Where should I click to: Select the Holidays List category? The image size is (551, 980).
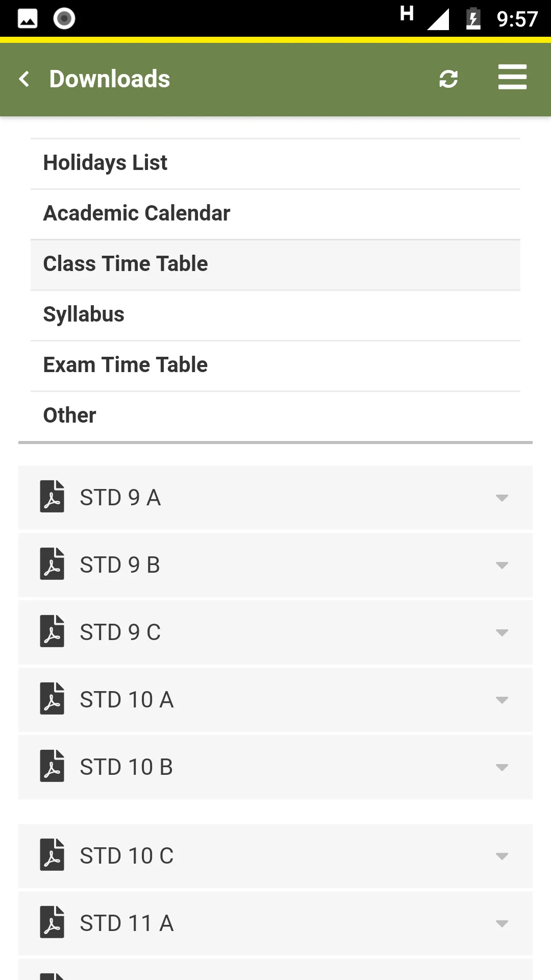275,164
